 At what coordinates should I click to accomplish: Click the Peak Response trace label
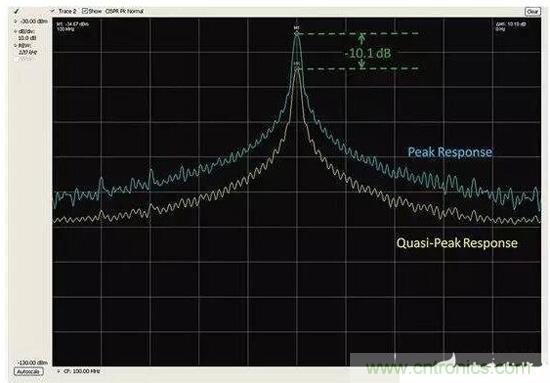[450, 152]
